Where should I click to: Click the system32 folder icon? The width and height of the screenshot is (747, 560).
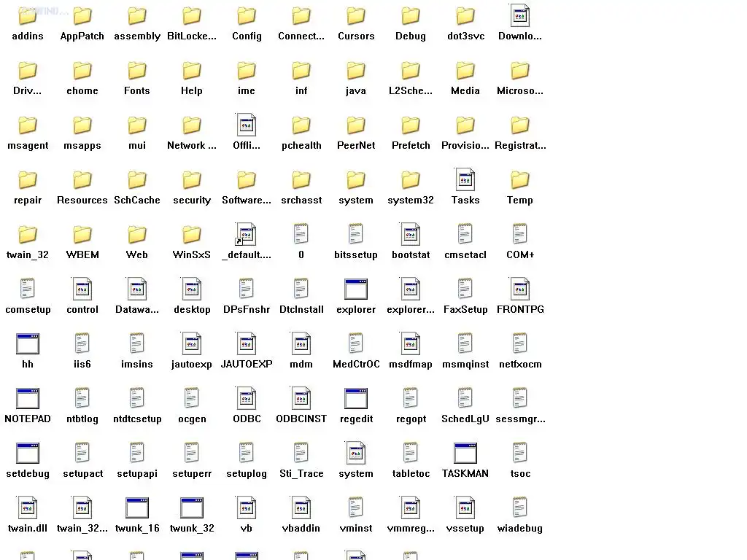(411, 180)
